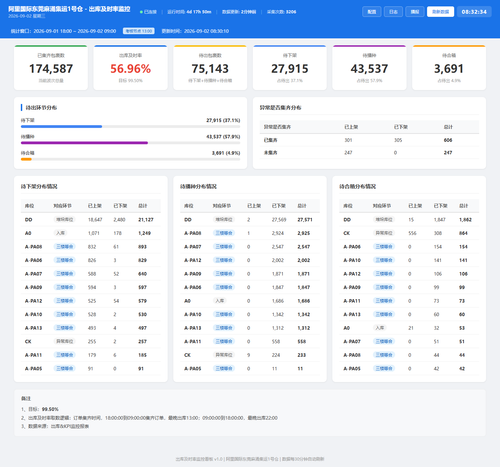
Task: Click value 27,569 in the 待播种 DO row
Action: [x=279, y=220]
